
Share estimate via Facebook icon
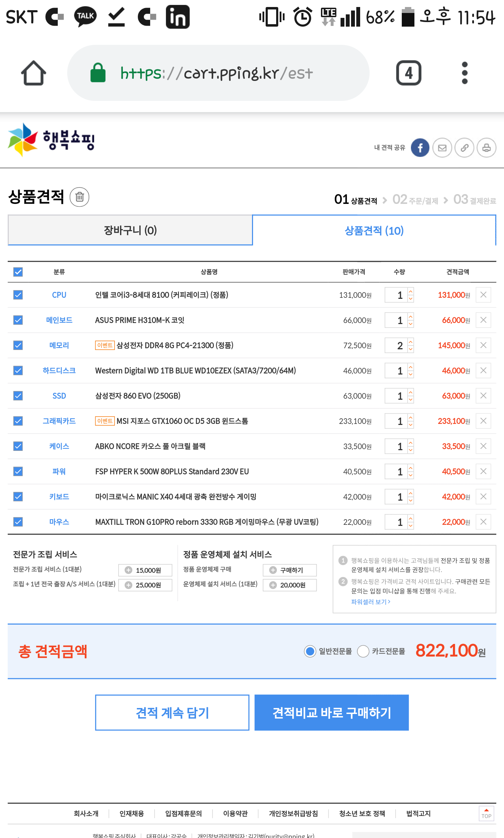click(x=420, y=147)
